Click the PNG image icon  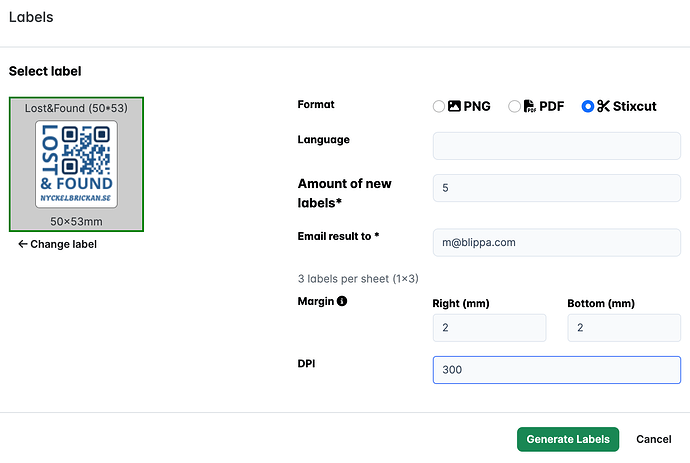point(454,106)
